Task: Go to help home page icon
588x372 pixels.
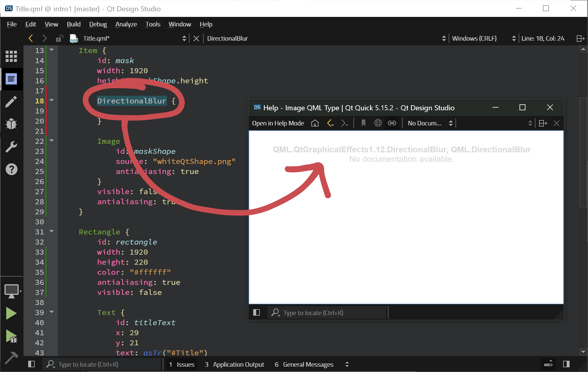Action: click(315, 123)
